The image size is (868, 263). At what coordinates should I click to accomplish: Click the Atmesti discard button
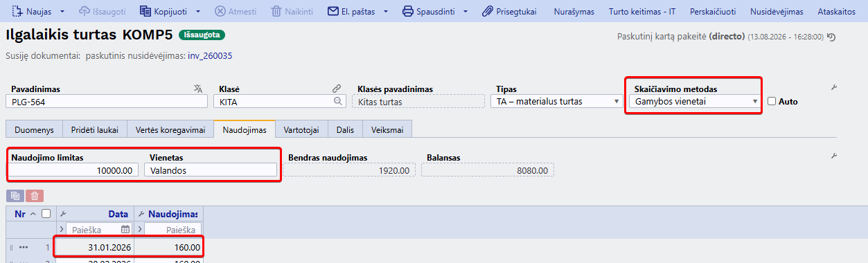click(x=236, y=12)
